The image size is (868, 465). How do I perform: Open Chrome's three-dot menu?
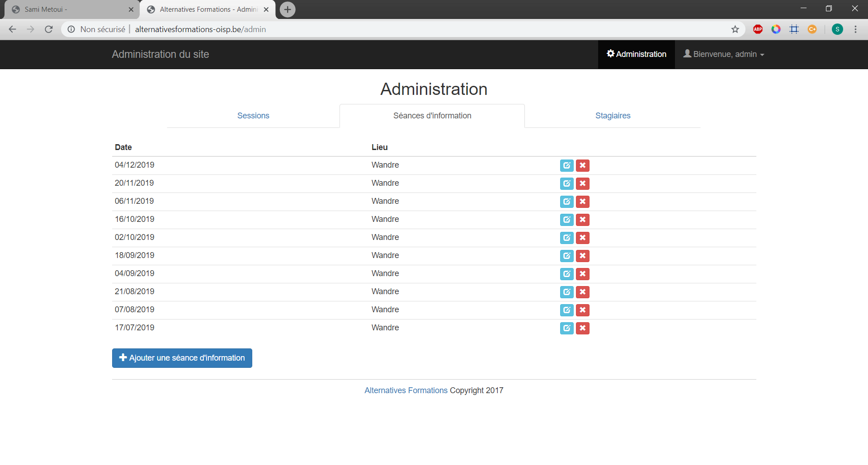(x=855, y=29)
